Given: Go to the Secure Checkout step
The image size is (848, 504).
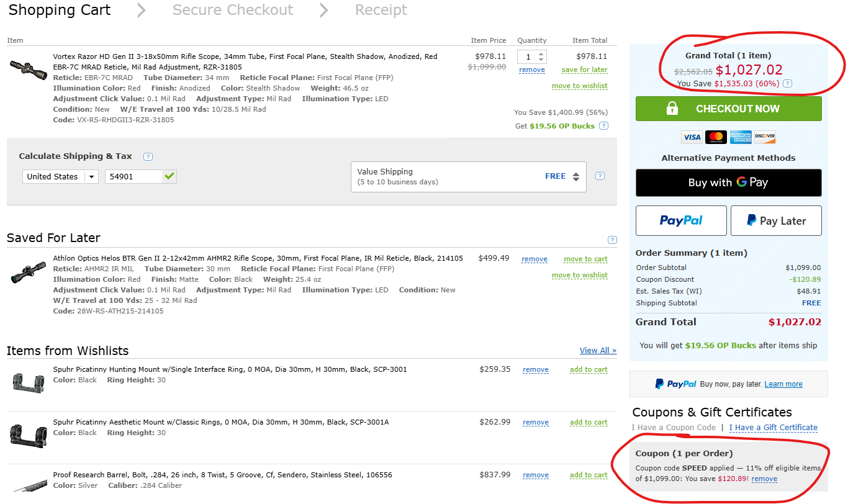Looking at the screenshot, I should point(233,10).
